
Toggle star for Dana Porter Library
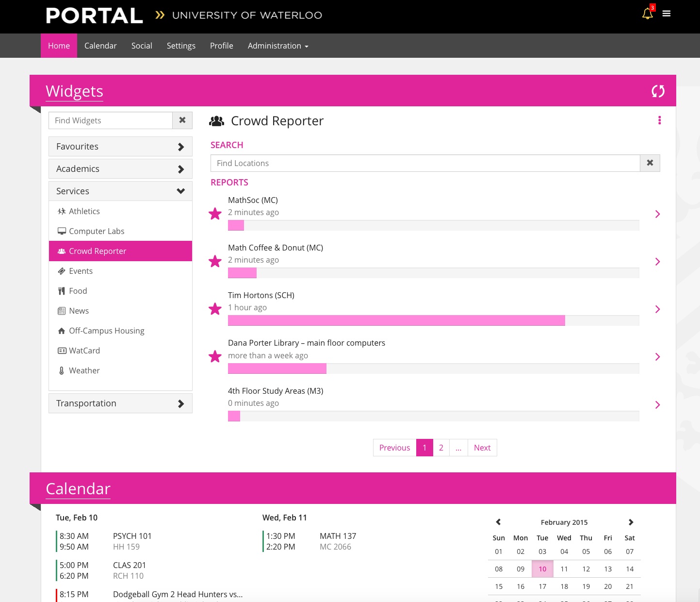215,356
